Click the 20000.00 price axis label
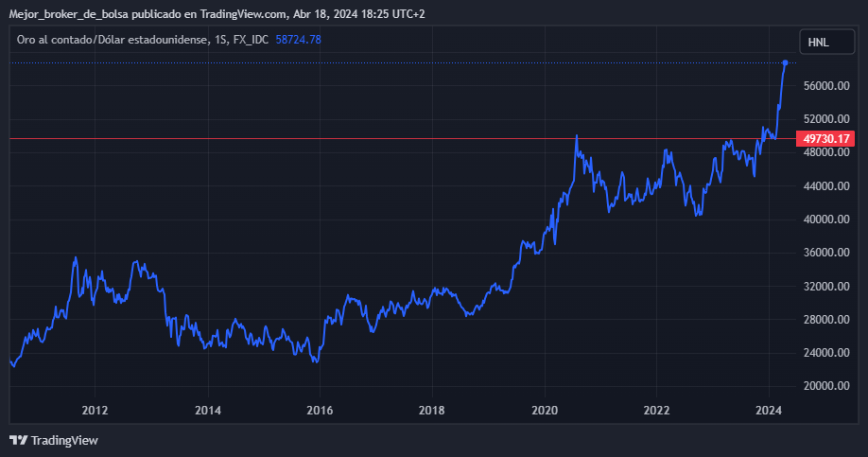868x457 pixels. click(x=826, y=386)
